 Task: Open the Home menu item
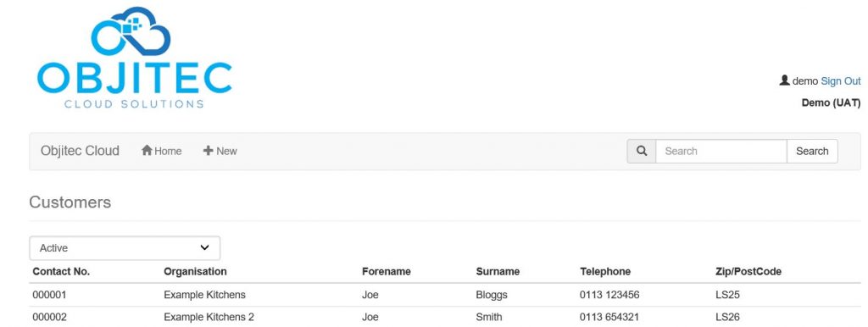point(162,151)
